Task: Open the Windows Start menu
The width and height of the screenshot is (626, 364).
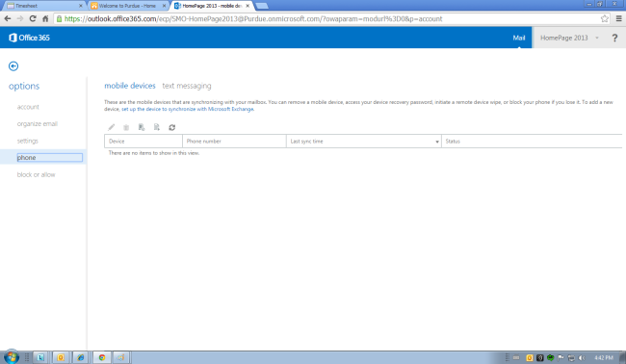Action: click(12, 357)
